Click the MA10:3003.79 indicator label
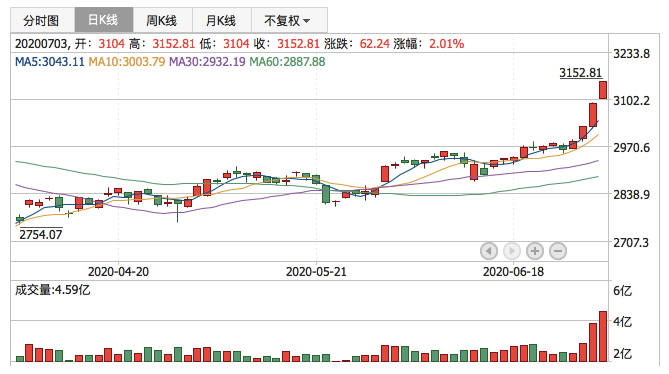 point(127,62)
